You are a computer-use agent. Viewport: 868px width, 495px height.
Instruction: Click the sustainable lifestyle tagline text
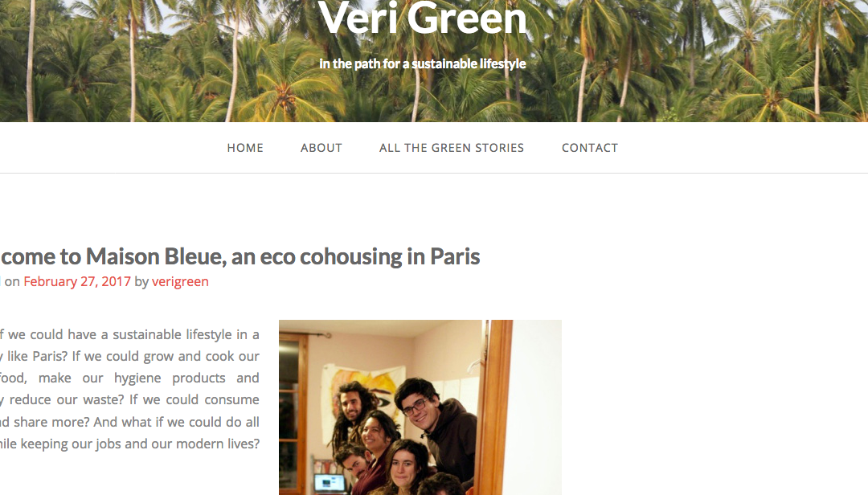click(x=423, y=63)
